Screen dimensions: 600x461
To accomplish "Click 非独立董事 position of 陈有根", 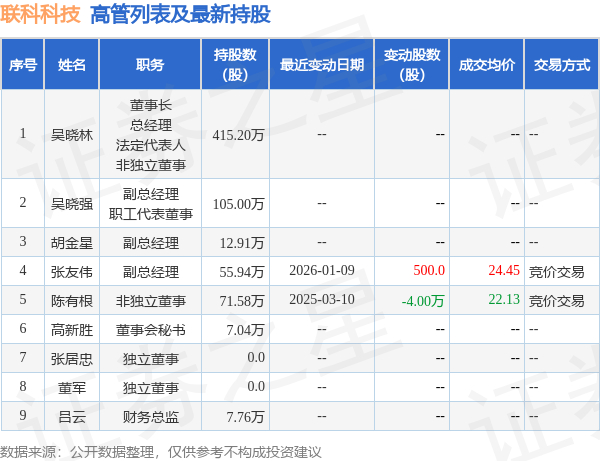I will click(151, 301).
